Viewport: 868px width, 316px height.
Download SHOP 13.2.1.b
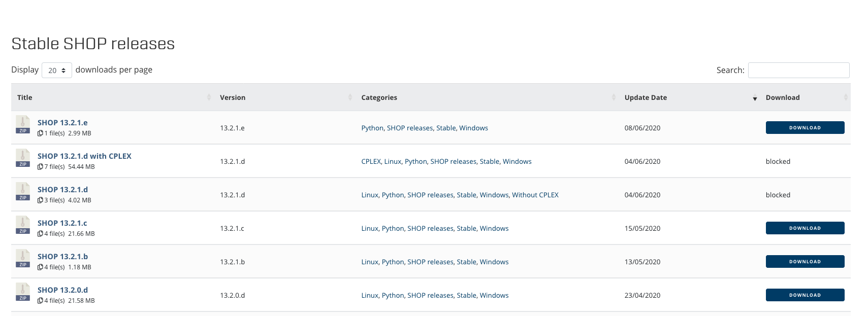point(805,262)
